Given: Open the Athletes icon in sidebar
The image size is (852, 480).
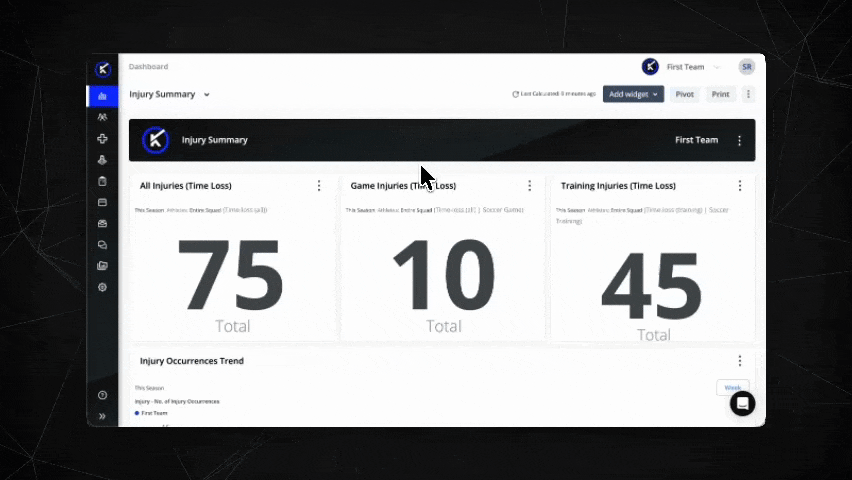Looking at the screenshot, I should [102, 117].
